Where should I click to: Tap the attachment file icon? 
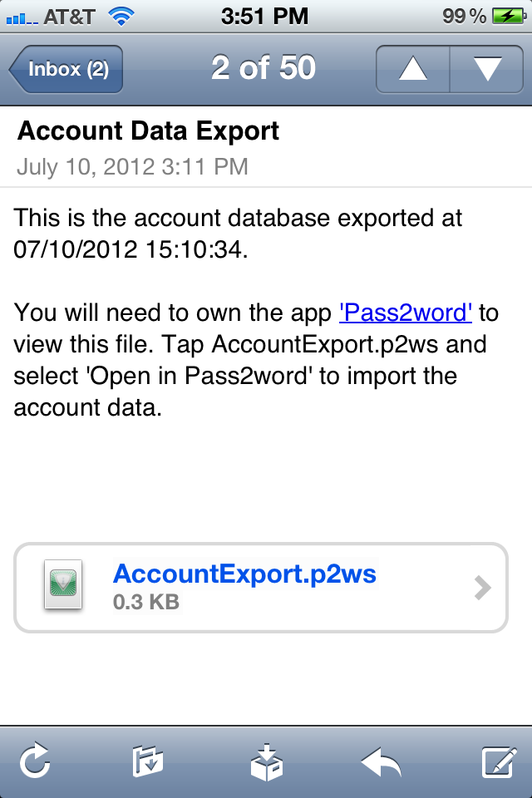[x=62, y=586]
